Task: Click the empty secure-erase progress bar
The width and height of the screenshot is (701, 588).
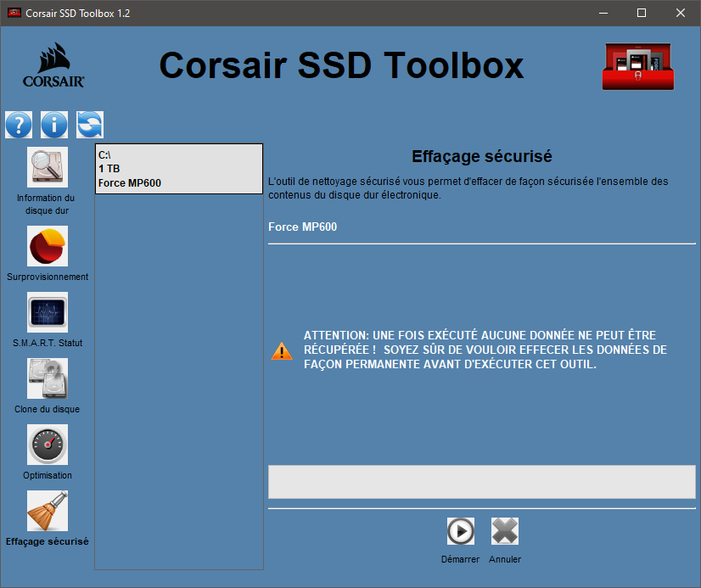Action: point(481,482)
